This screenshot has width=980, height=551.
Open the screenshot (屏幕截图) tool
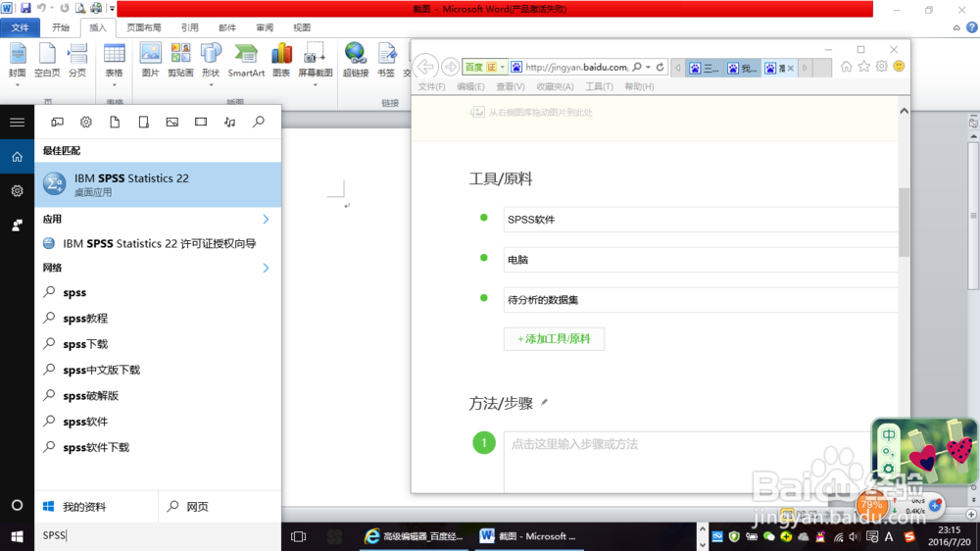click(x=315, y=61)
